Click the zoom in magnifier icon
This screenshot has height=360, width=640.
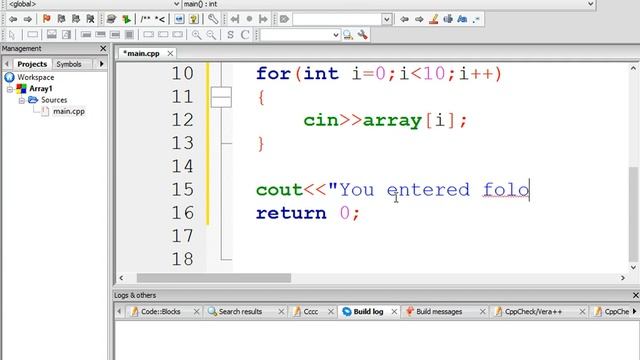pos(196,35)
